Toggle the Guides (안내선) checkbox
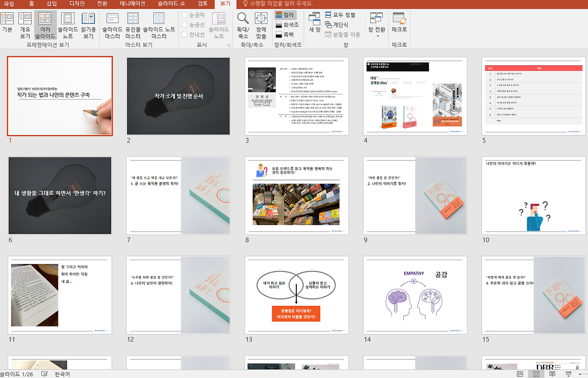Screen dimensions: 588x378 tap(185, 34)
